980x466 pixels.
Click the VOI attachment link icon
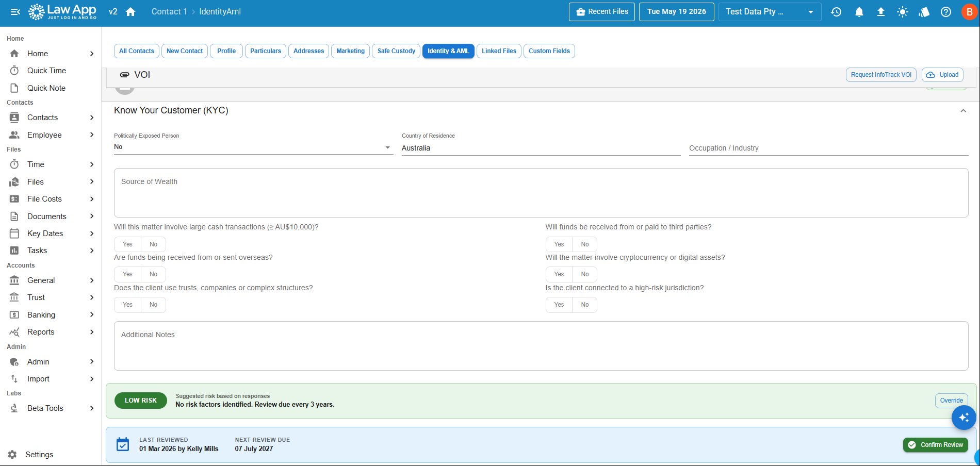click(x=124, y=75)
